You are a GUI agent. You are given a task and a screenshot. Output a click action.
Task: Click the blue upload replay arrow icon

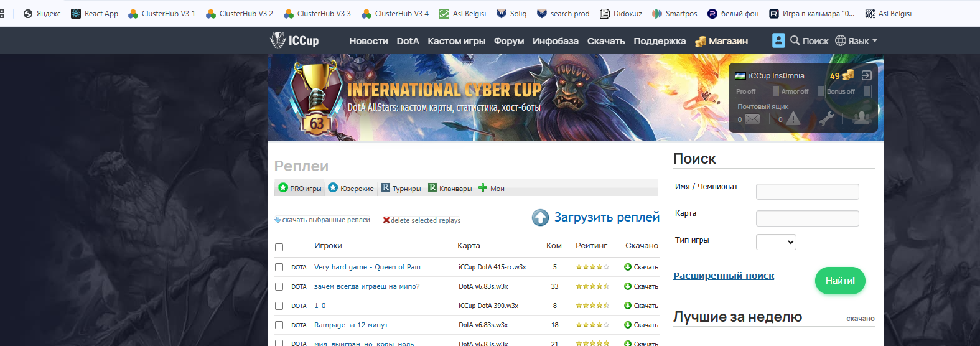click(540, 217)
